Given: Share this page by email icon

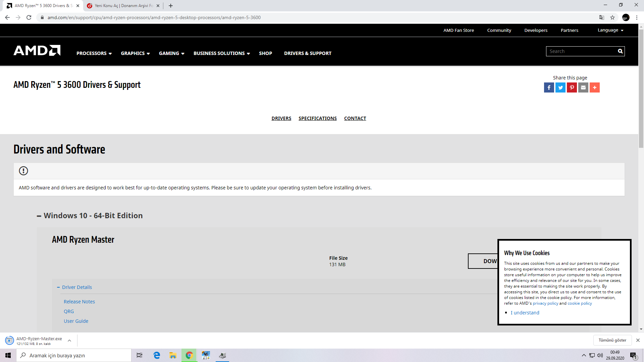Looking at the screenshot, I should [583, 87].
